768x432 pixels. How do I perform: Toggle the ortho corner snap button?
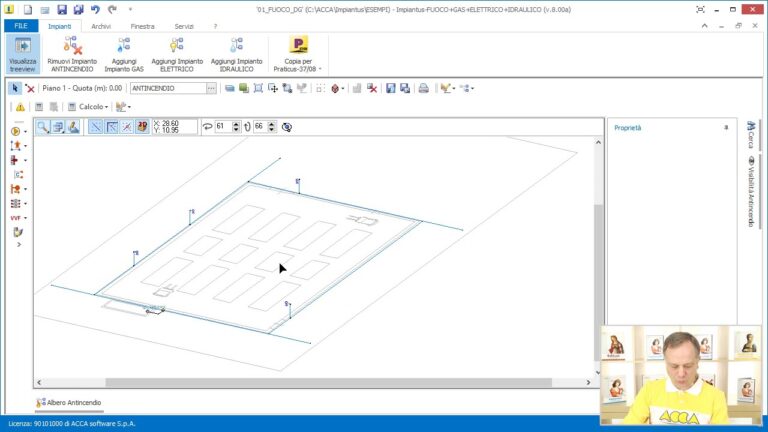point(112,127)
